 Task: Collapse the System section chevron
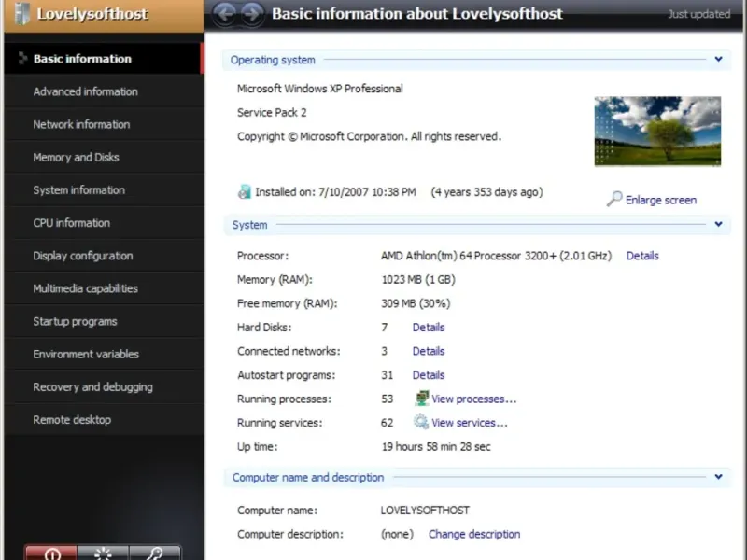pyautogui.click(x=718, y=224)
